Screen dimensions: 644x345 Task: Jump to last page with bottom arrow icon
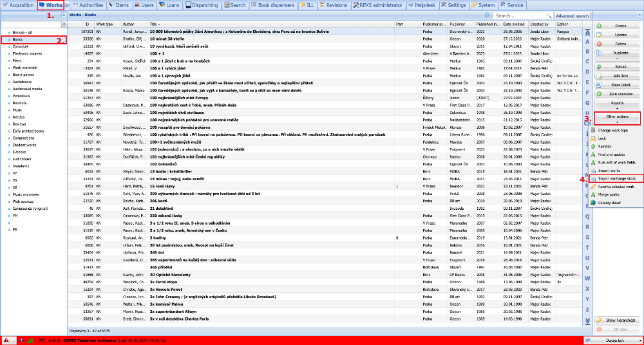(587, 321)
